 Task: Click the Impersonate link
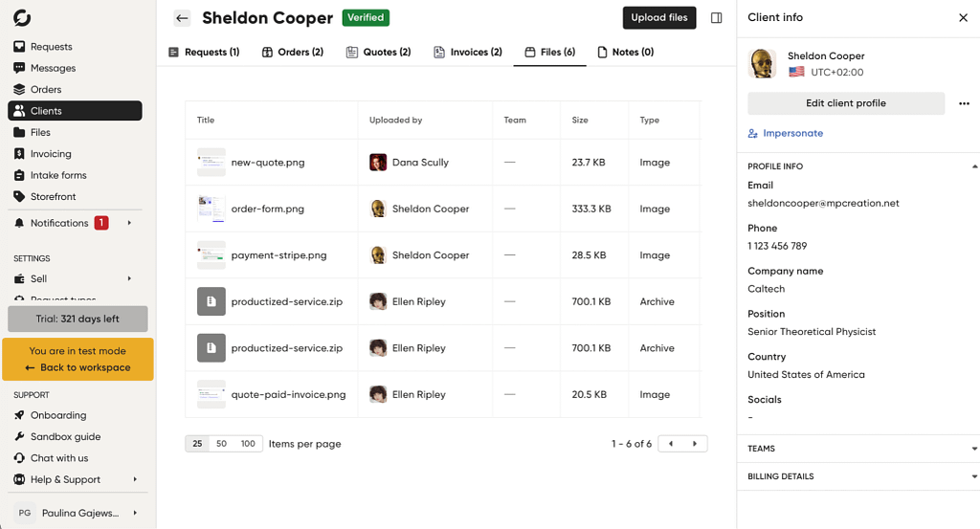tap(786, 133)
